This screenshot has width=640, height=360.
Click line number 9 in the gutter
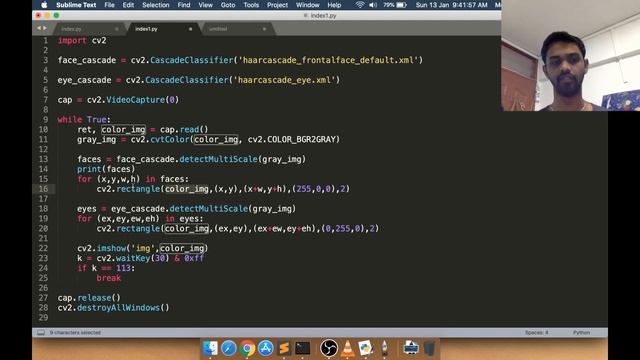pos(45,120)
